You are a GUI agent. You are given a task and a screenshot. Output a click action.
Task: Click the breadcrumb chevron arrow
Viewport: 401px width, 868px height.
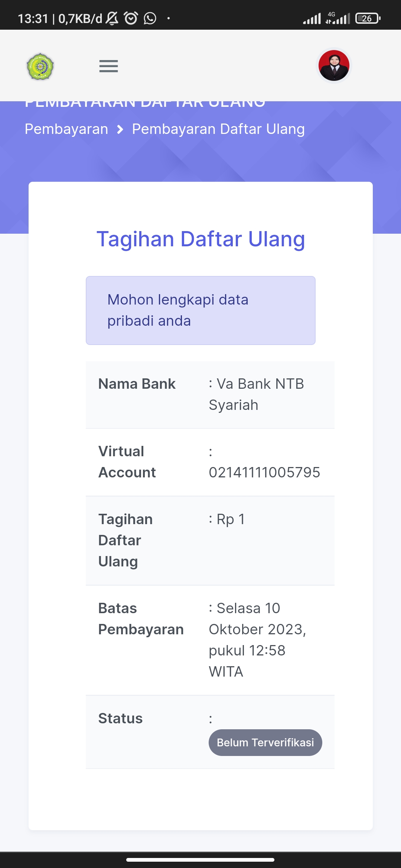(120, 129)
